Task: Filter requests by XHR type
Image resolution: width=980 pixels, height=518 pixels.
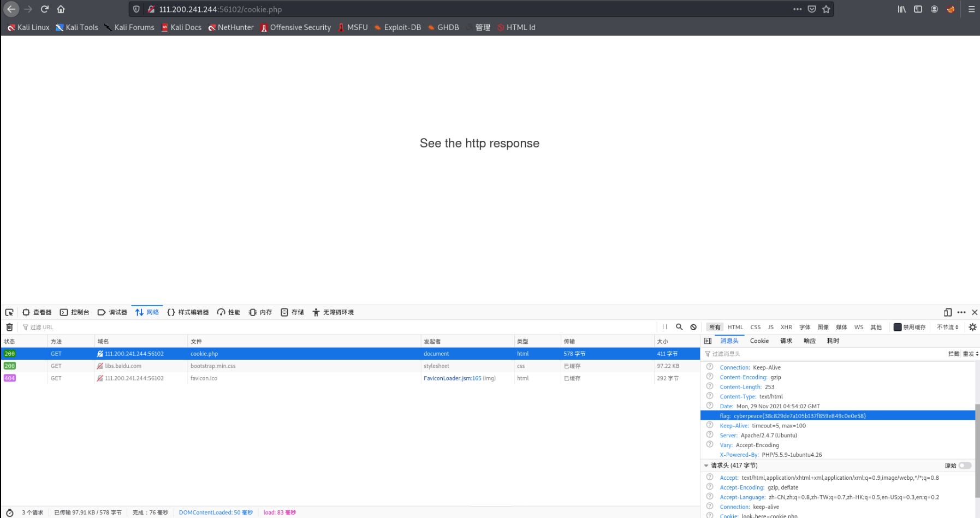Action: click(786, 327)
